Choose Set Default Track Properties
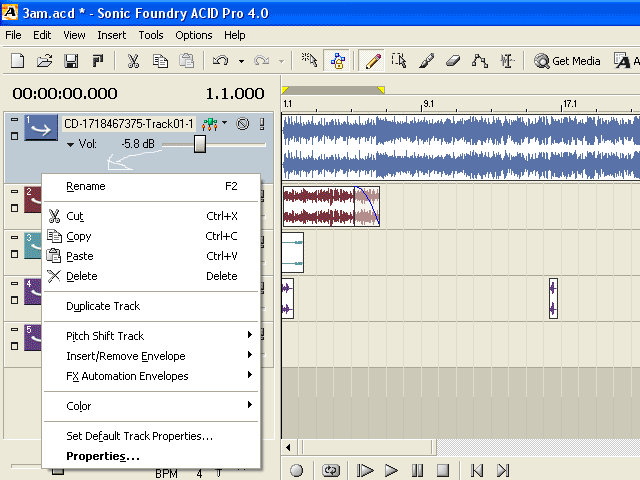 pos(151,436)
